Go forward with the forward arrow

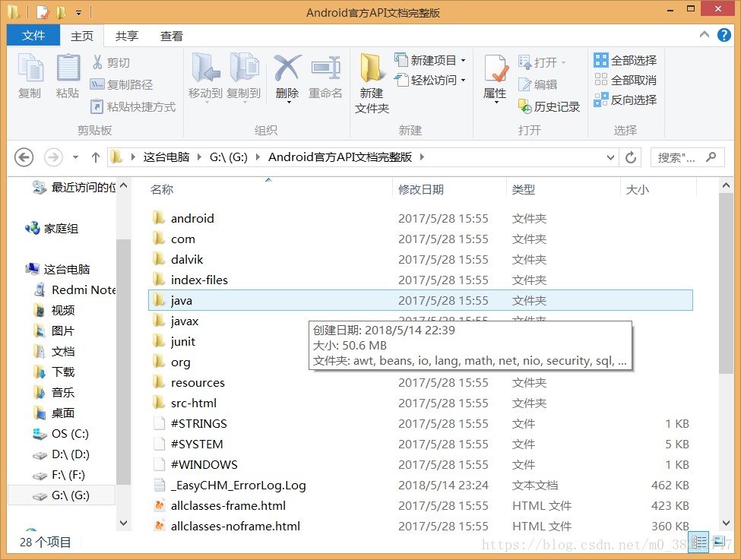(53, 157)
